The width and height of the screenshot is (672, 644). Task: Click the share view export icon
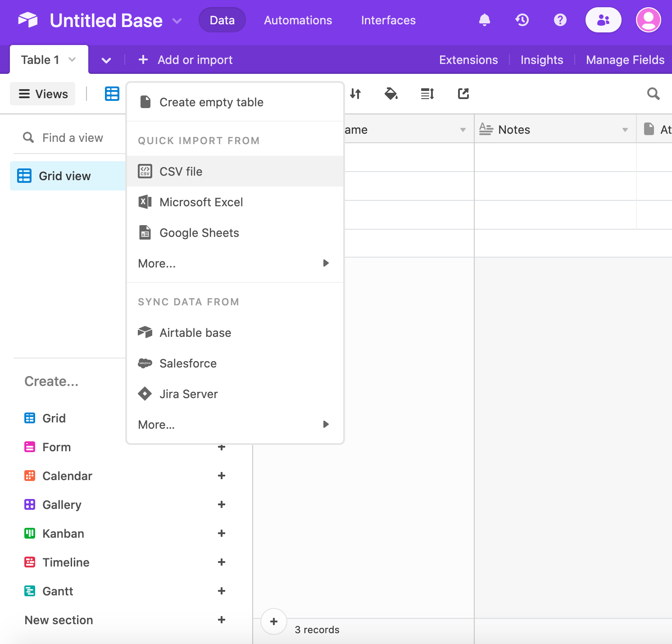[x=463, y=94]
